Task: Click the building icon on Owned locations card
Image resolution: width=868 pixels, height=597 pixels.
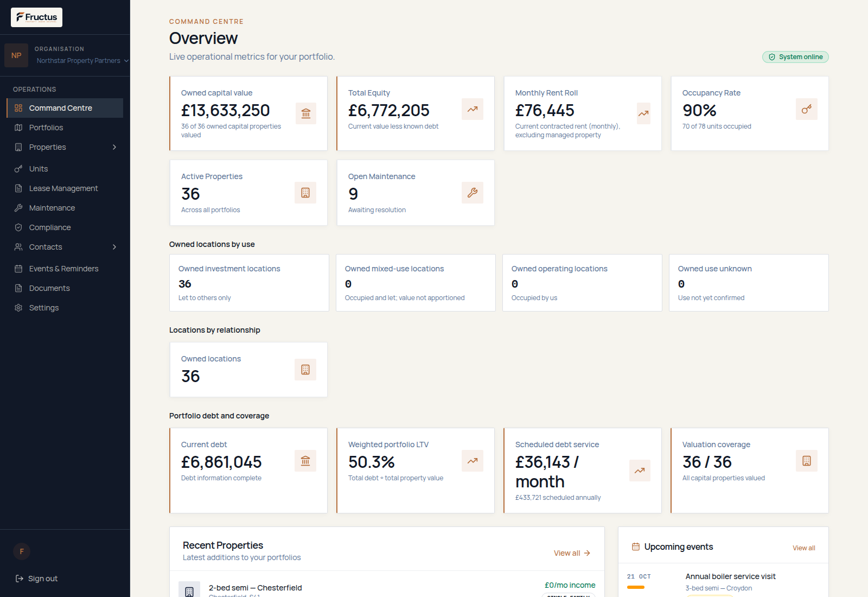Action: click(305, 370)
